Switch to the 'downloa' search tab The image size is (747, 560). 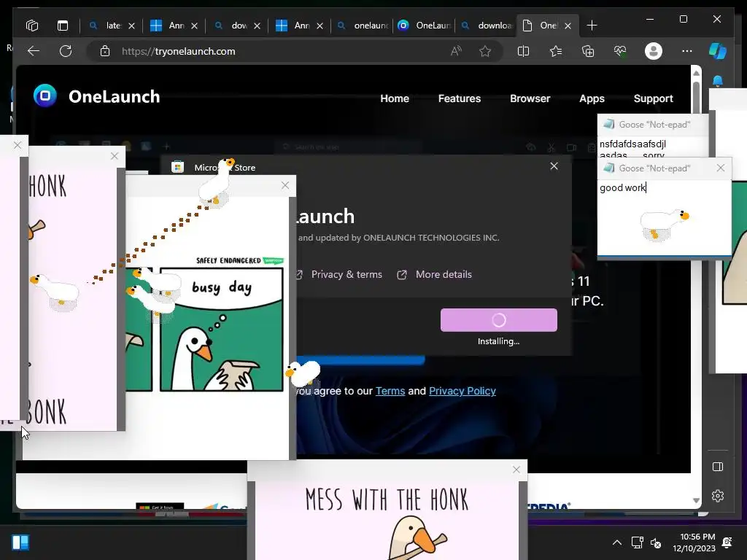coord(488,26)
